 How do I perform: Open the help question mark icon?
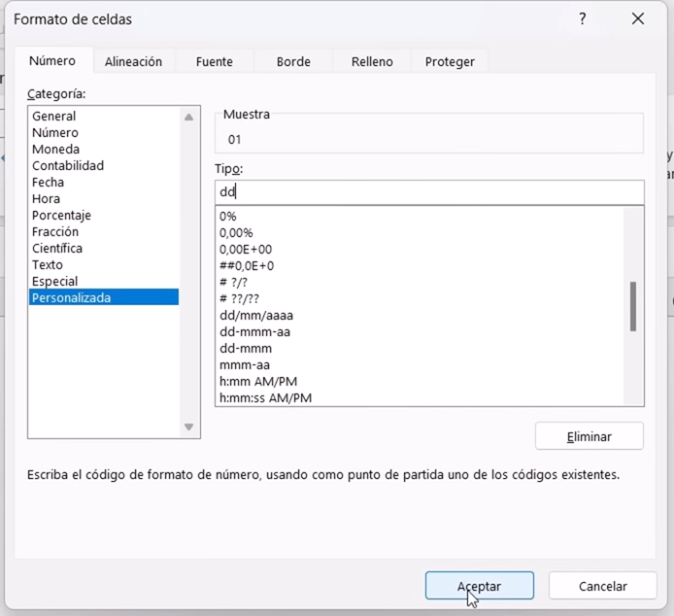(582, 18)
